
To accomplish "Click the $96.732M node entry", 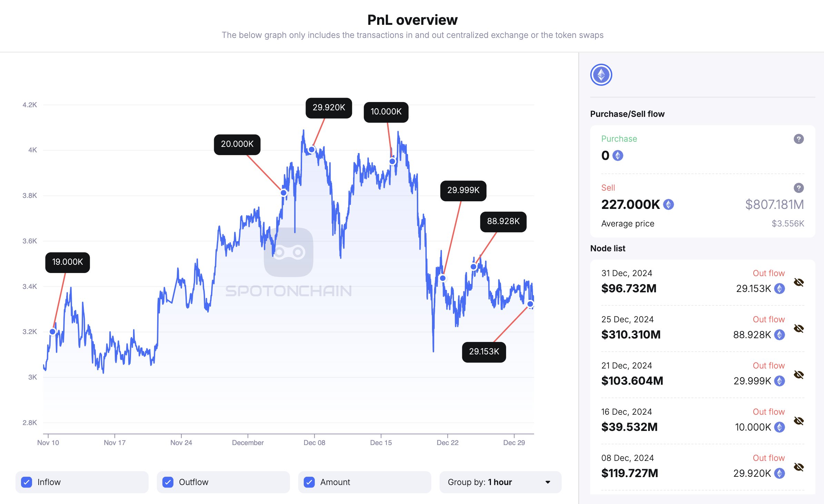I will click(629, 288).
